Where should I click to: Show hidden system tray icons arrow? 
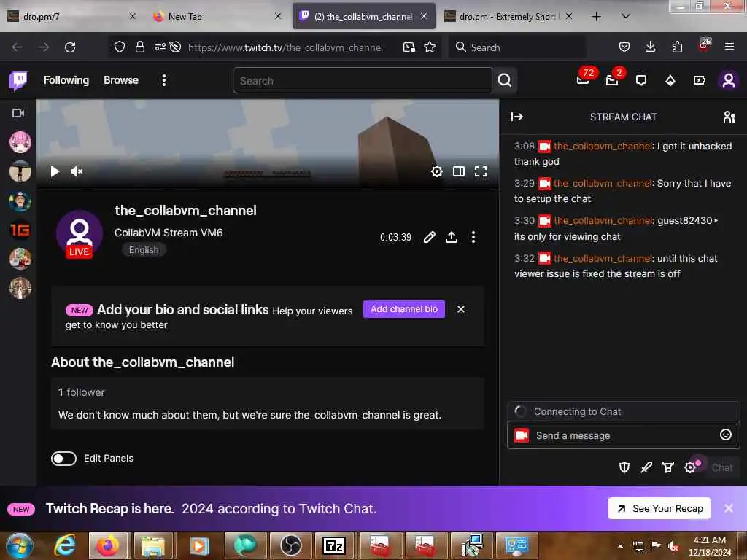(620, 546)
